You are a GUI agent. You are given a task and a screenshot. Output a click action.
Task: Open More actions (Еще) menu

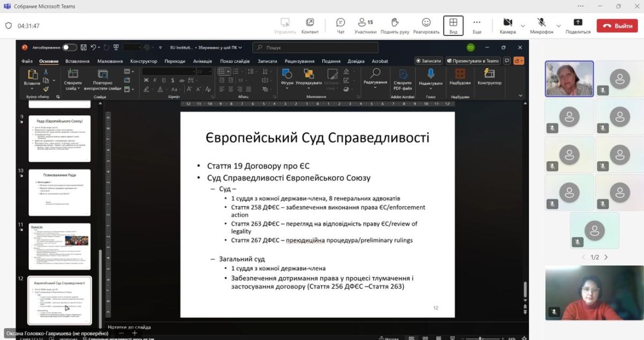click(477, 25)
